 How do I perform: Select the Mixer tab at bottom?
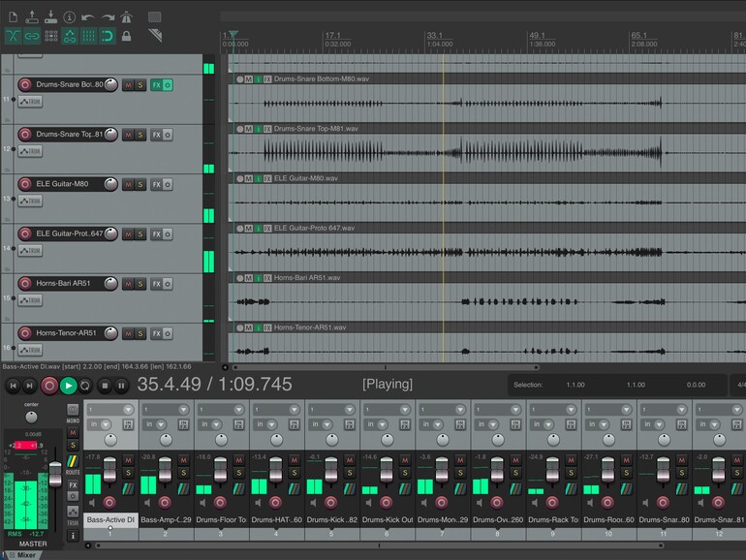pyautogui.click(x=26, y=555)
